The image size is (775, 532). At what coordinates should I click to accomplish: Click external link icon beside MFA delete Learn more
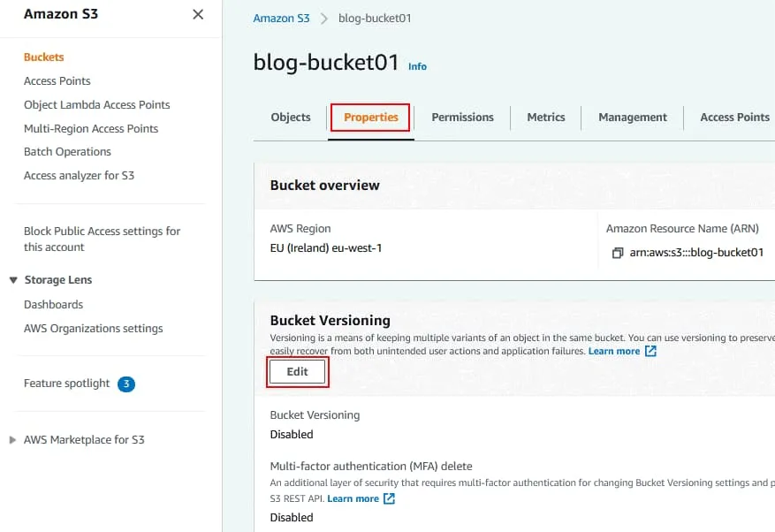pos(389,498)
